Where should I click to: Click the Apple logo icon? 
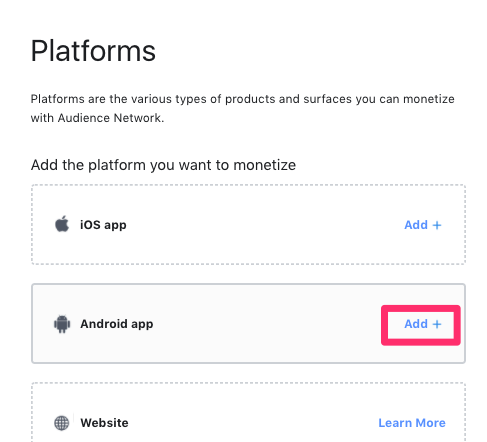point(62,224)
